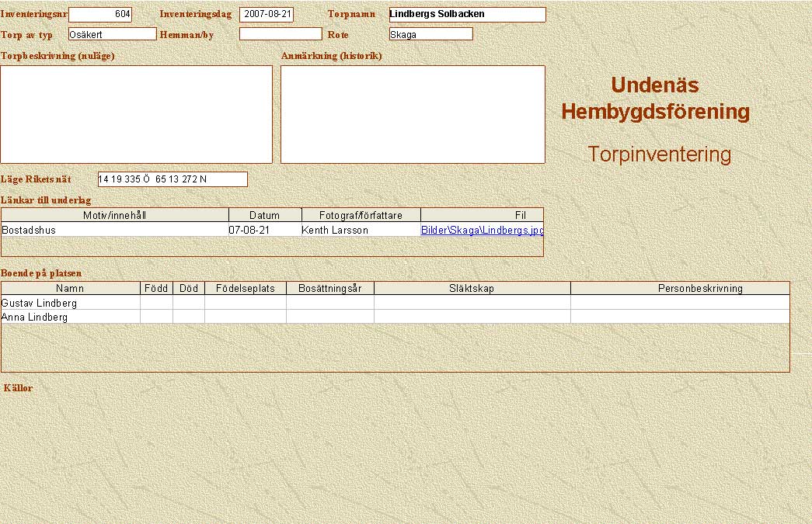Click the Rote field containing Skaga
This screenshot has width=812, height=524.
(x=430, y=34)
